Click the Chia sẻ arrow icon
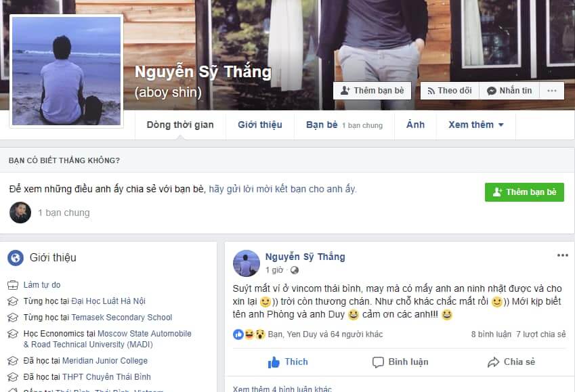 493,362
